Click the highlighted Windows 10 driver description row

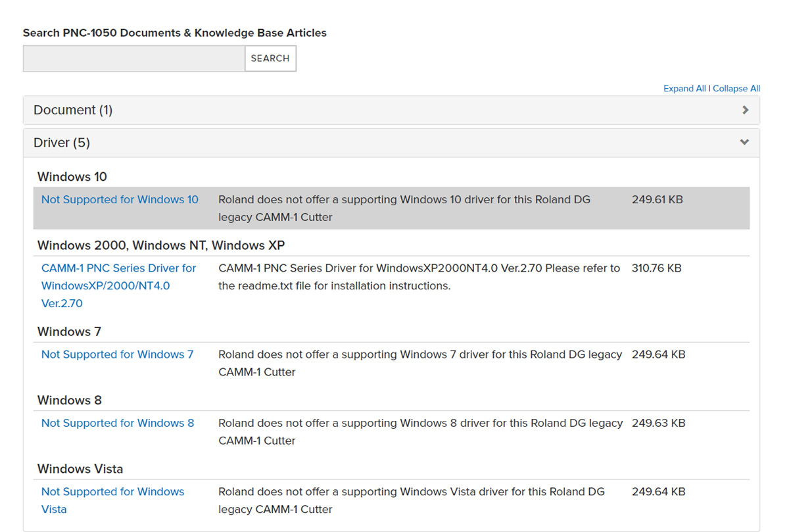click(x=391, y=208)
